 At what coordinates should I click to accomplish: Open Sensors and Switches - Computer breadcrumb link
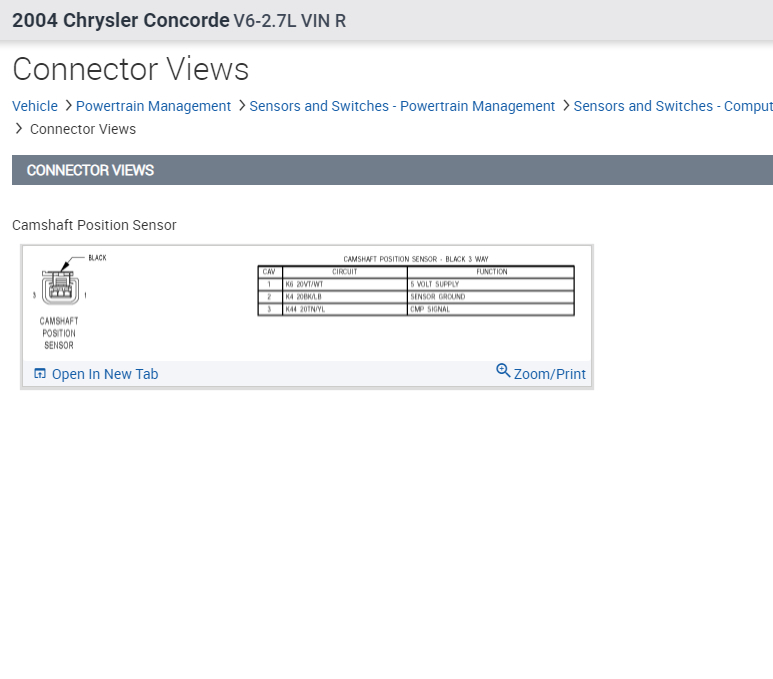point(673,106)
